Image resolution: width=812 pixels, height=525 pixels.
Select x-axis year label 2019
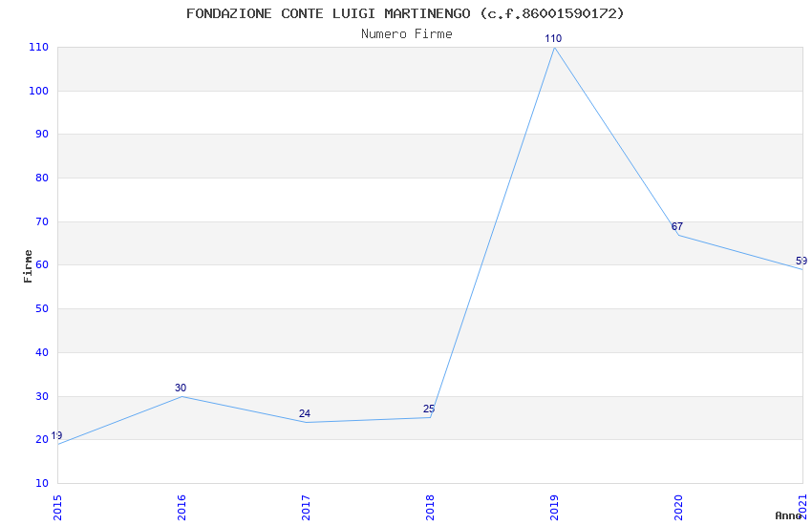(554, 508)
